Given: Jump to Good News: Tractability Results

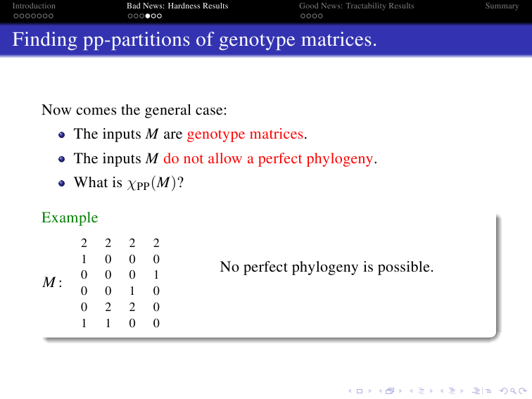Looking at the screenshot, I should point(356,6).
